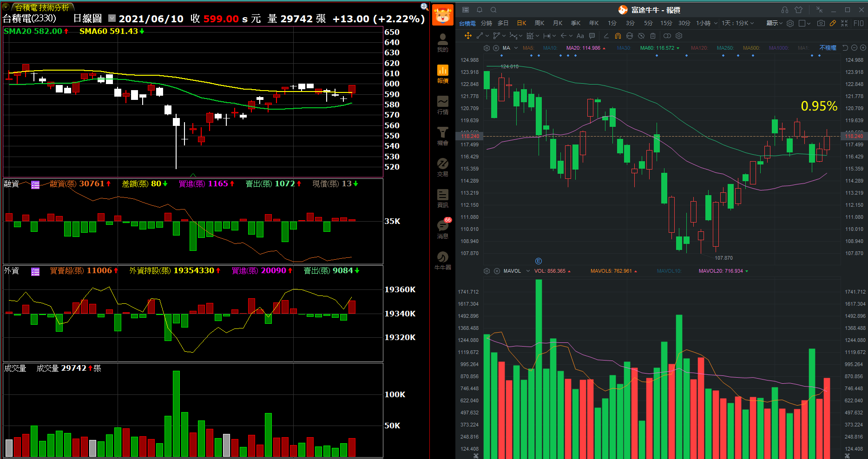Viewport: 868px width, 459px height.
Task: Select the 15分 chart tab
Action: 666,23
